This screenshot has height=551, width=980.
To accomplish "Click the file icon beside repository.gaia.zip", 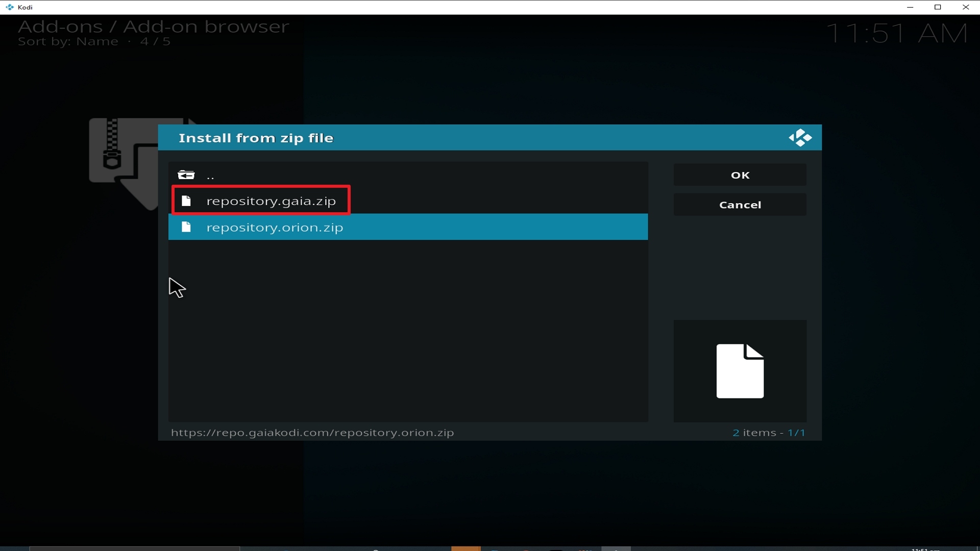I will [186, 201].
